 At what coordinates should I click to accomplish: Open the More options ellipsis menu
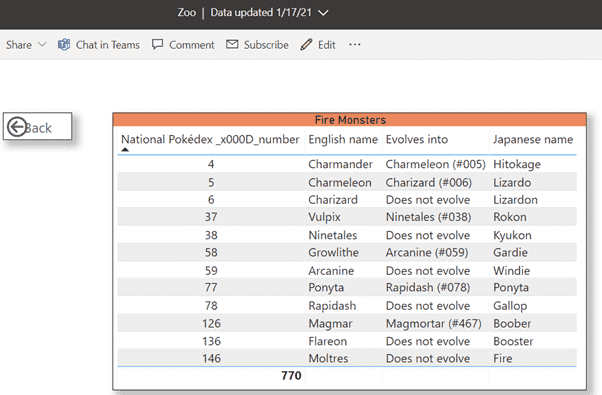[355, 45]
